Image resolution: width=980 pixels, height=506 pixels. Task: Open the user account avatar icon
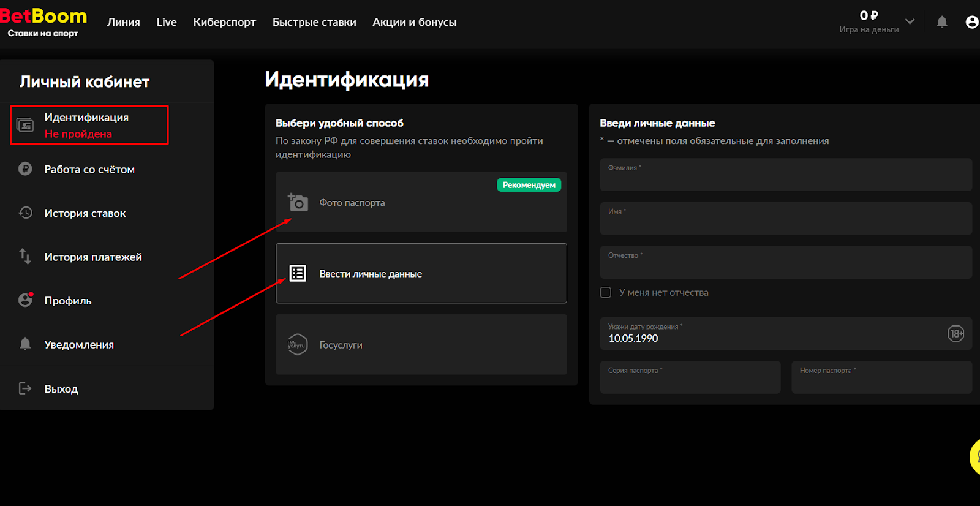coord(972,22)
